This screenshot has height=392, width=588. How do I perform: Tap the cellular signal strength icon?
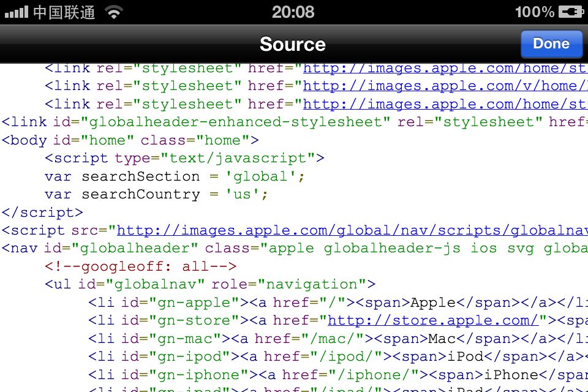tap(16, 12)
